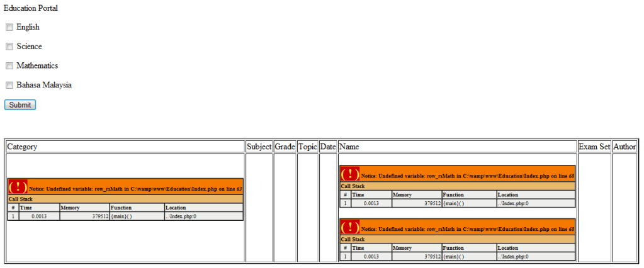The image size is (644, 268).
Task: Click warning icon in upper Name column error
Action: 350,174
